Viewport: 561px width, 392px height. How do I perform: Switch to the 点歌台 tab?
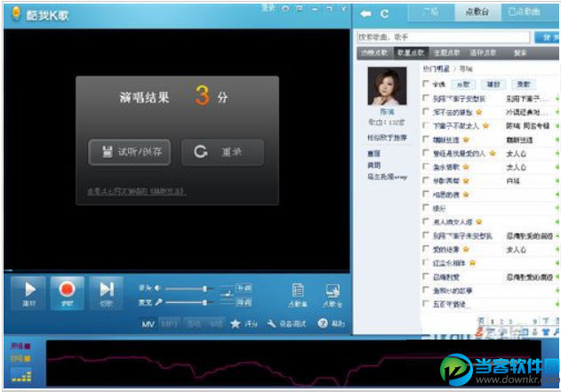(x=477, y=12)
